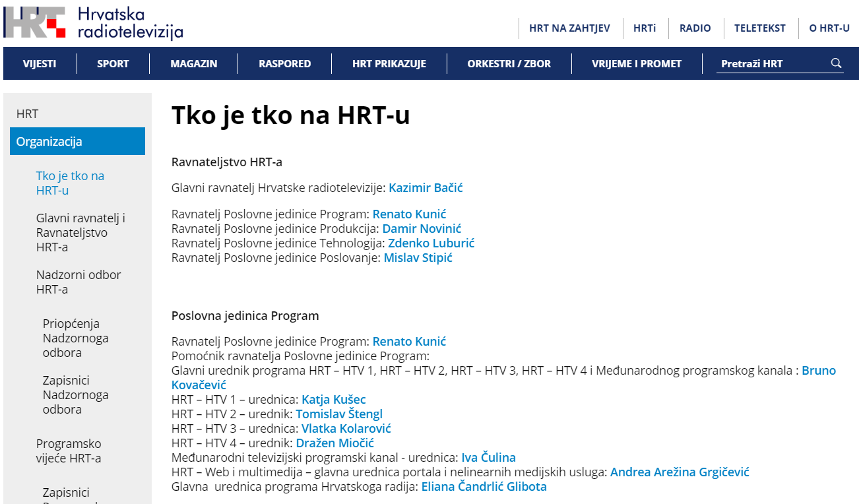Open HRT PRIKAZUJE section

(x=389, y=63)
